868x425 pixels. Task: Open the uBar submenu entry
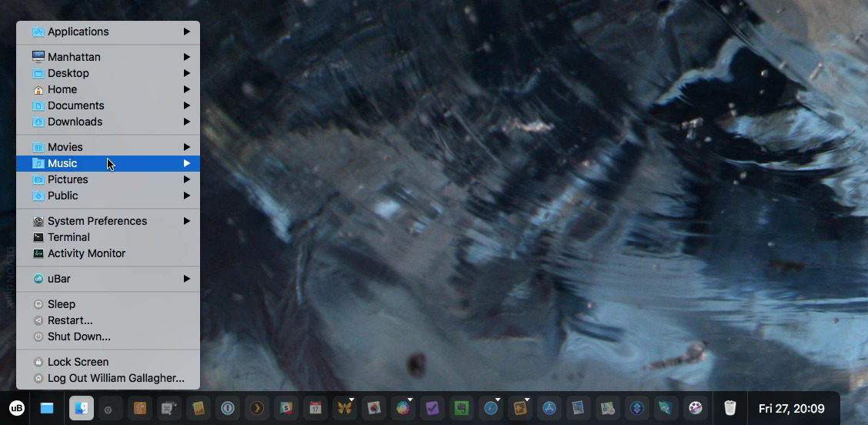(108, 279)
